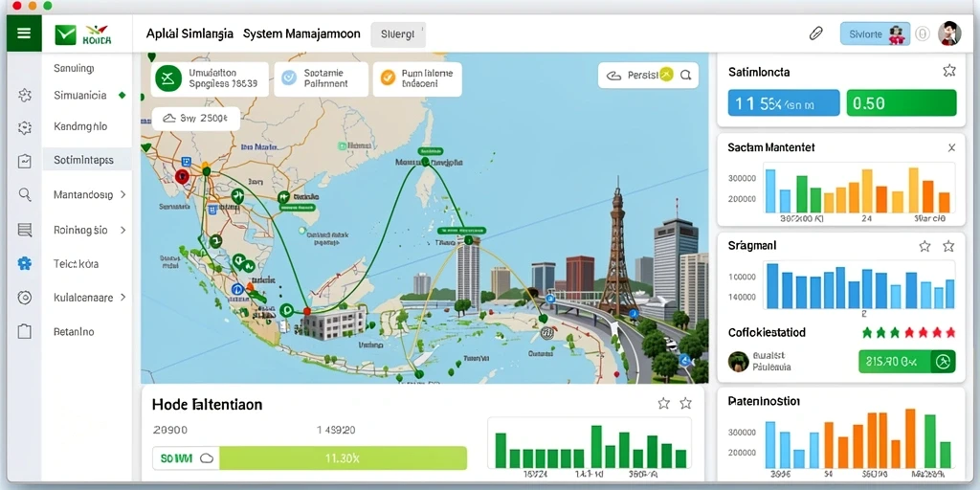Click green round icon in Umudaitton chip
The height and width of the screenshot is (490, 980).
(168, 78)
